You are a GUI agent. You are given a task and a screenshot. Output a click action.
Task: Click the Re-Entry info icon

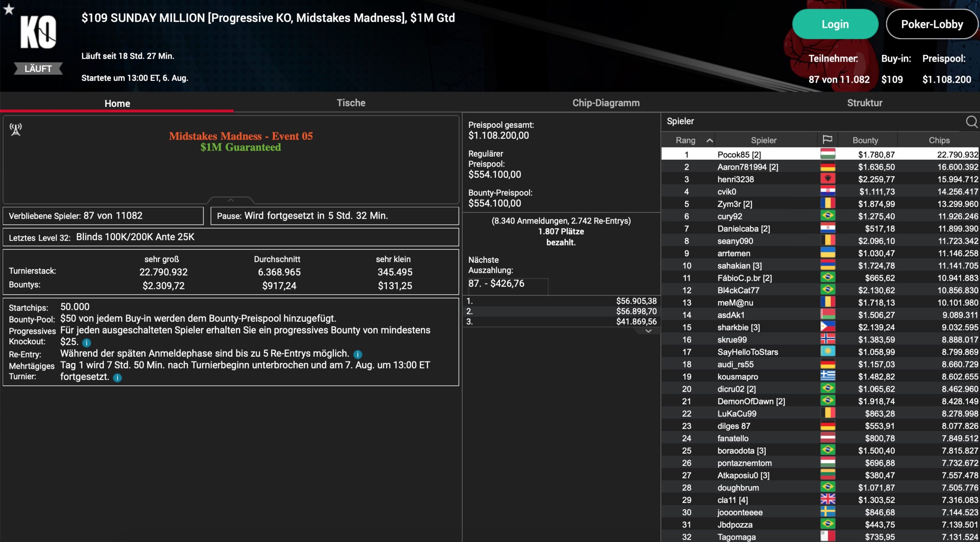[x=358, y=354]
